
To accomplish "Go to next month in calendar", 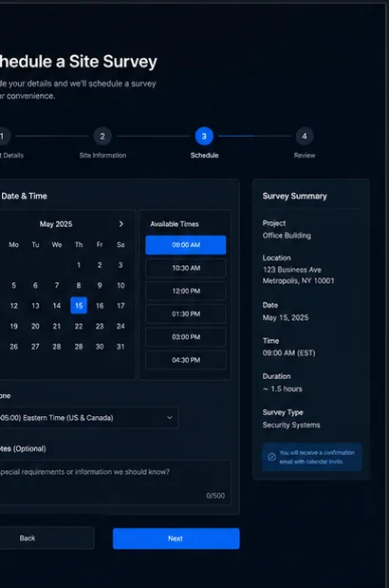I will tap(120, 224).
